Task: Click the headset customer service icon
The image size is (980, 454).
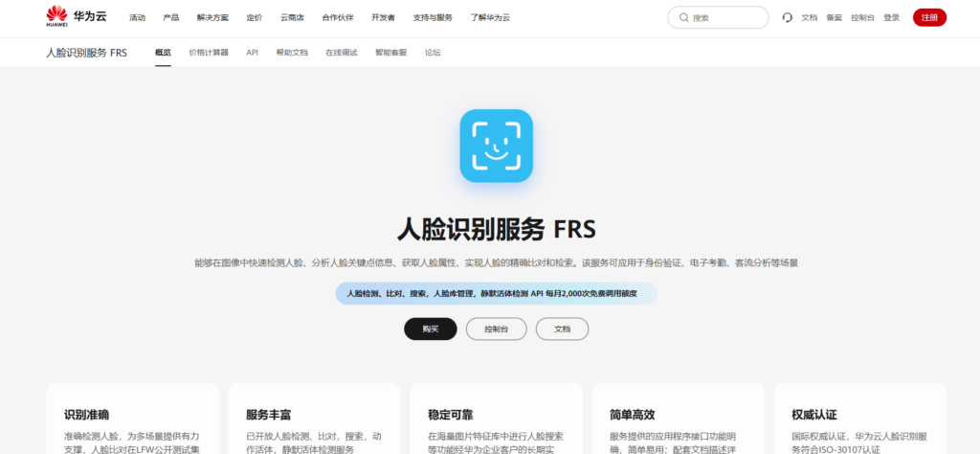Action: (787, 17)
